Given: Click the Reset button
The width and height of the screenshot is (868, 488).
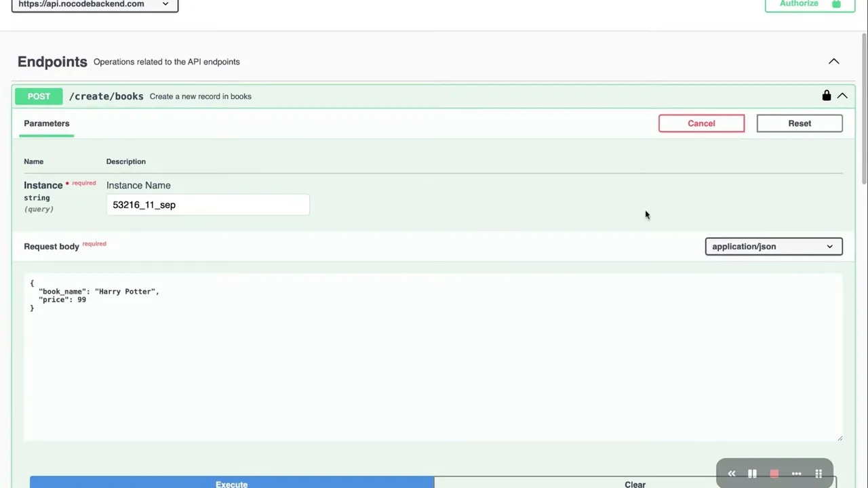Looking at the screenshot, I should pos(800,123).
